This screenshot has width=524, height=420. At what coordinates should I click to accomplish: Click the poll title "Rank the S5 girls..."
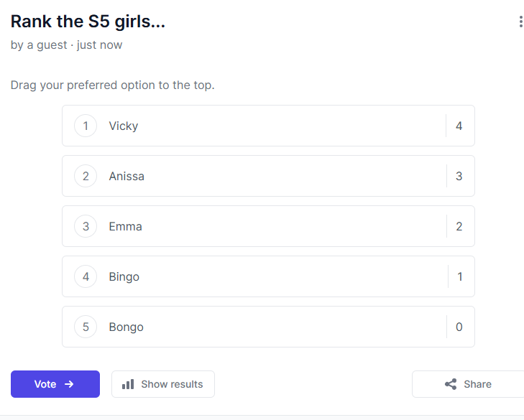point(88,22)
